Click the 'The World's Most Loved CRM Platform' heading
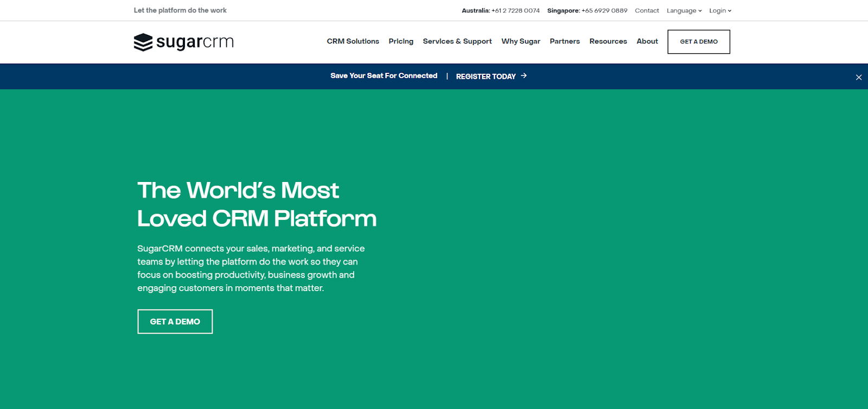Viewport: 868px width, 409px height. (257, 204)
